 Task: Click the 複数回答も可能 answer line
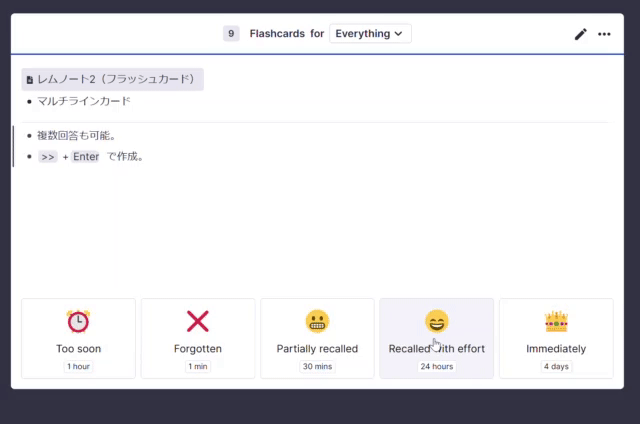[77, 135]
